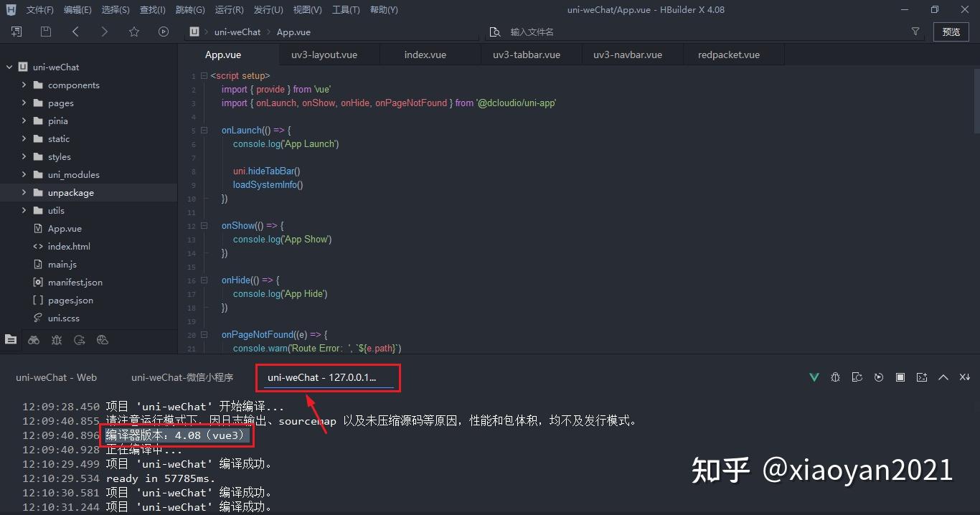Click the clear console log icon

coord(964,377)
